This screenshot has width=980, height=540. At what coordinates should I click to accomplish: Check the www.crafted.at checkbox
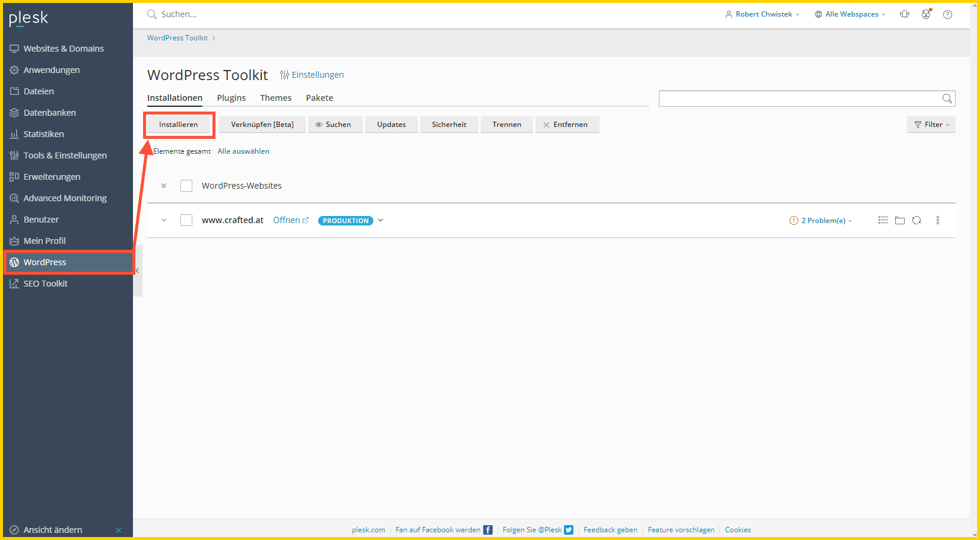click(x=186, y=220)
